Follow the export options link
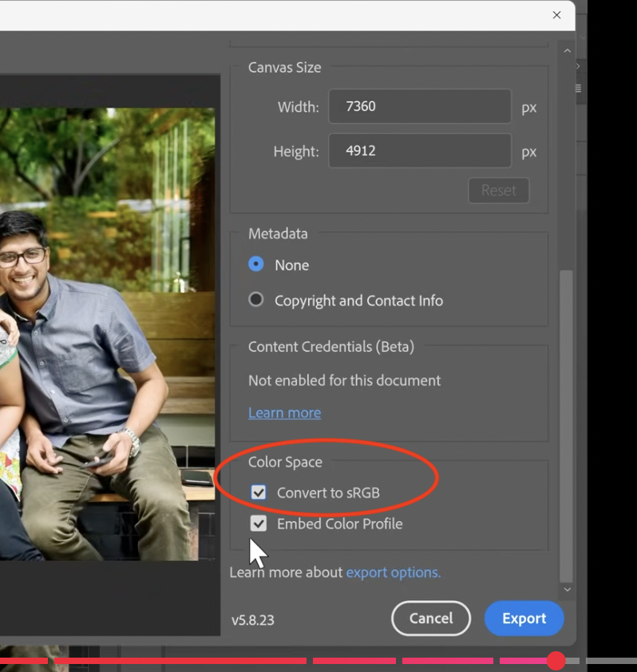The height and width of the screenshot is (672, 637). coord(393,572)
